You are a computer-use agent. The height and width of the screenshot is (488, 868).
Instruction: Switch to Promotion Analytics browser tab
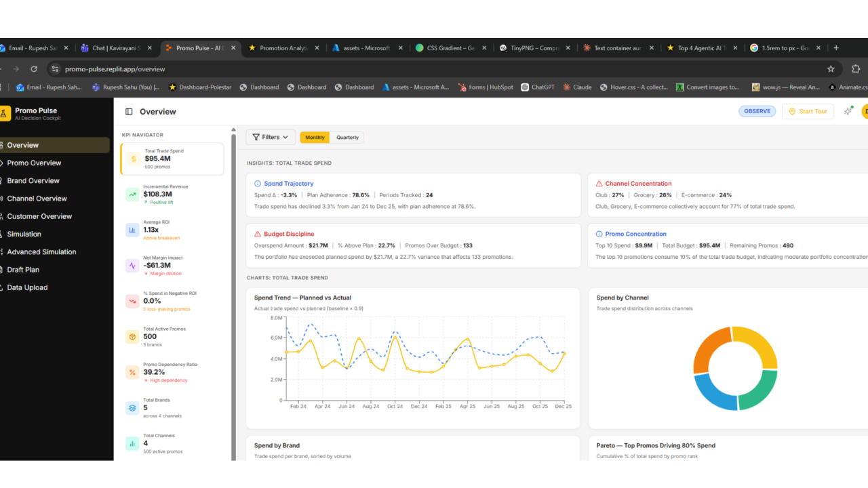(283, 48)
